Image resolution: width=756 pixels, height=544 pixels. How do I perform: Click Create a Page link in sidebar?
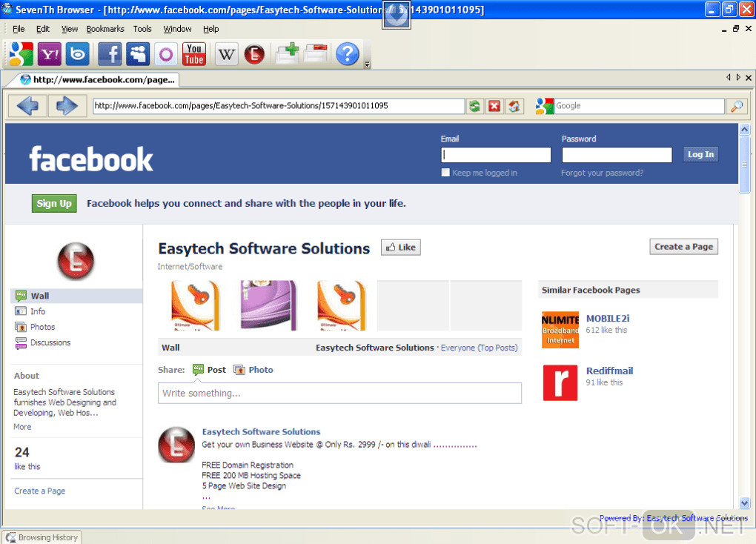pyautogui.click(x=39, y=491)
